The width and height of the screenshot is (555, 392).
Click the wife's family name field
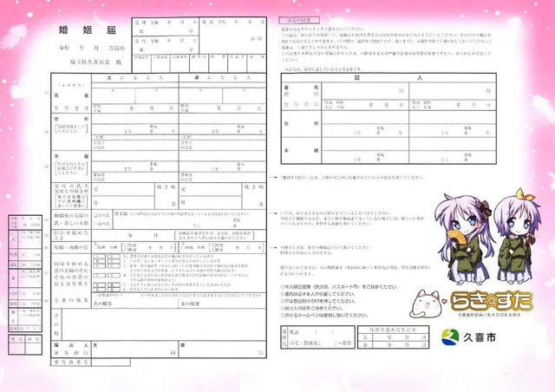[x=200, y=96]
